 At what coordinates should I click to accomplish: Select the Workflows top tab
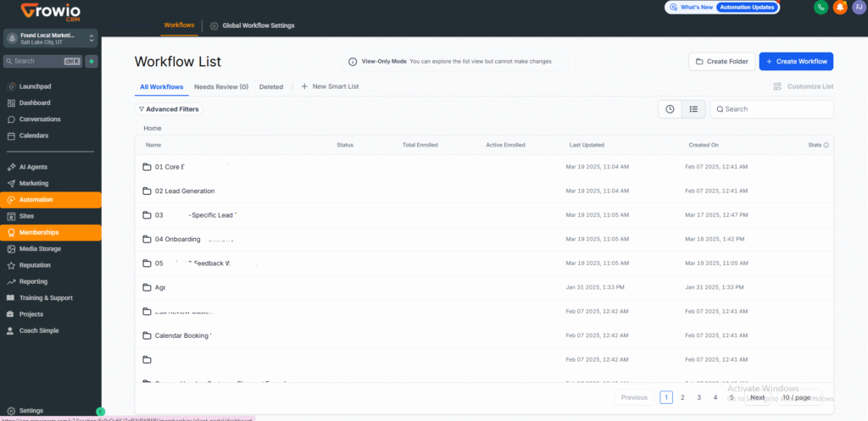(x=180, y=25)
